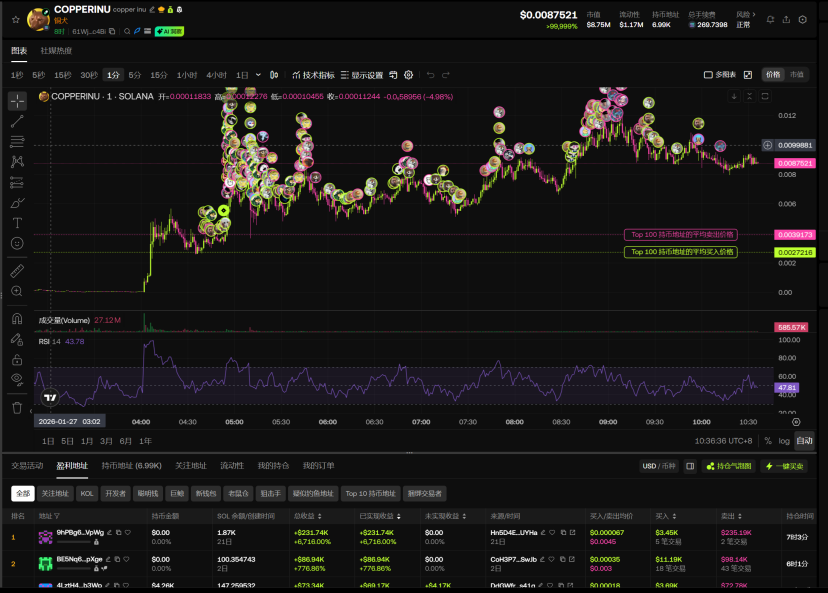This screenshot has width=828, height=593.
Task: Click the share icon in header
Action: tap(786, 20)
